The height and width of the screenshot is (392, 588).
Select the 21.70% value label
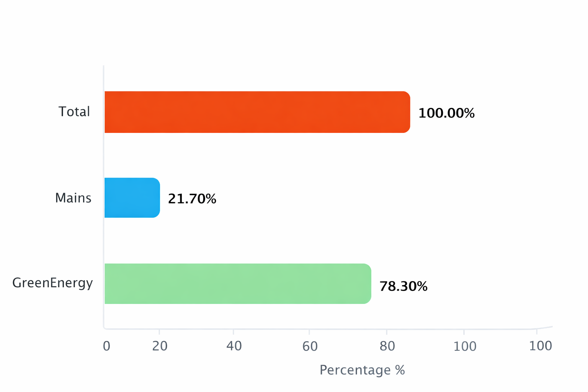[192, 199]
